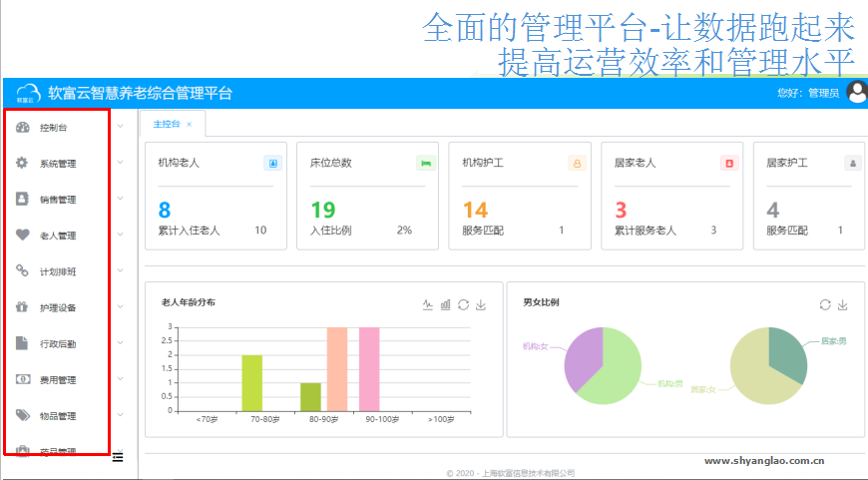
Task: Click the administrator avatar icon
Action: tap(856, 93)
